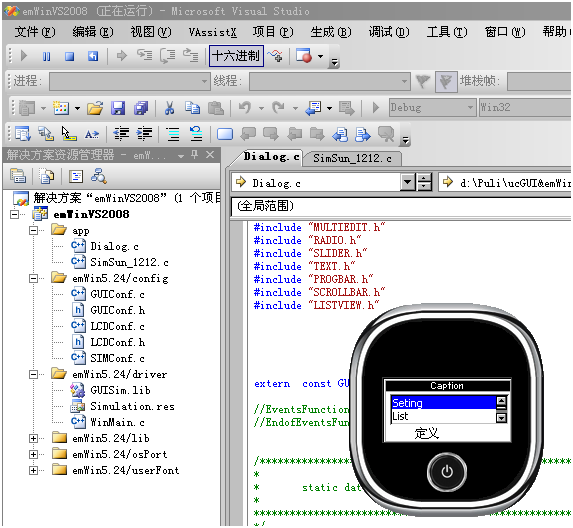
Task: Click the breakpoints window icon with red dot
Action: coord(304,56)
